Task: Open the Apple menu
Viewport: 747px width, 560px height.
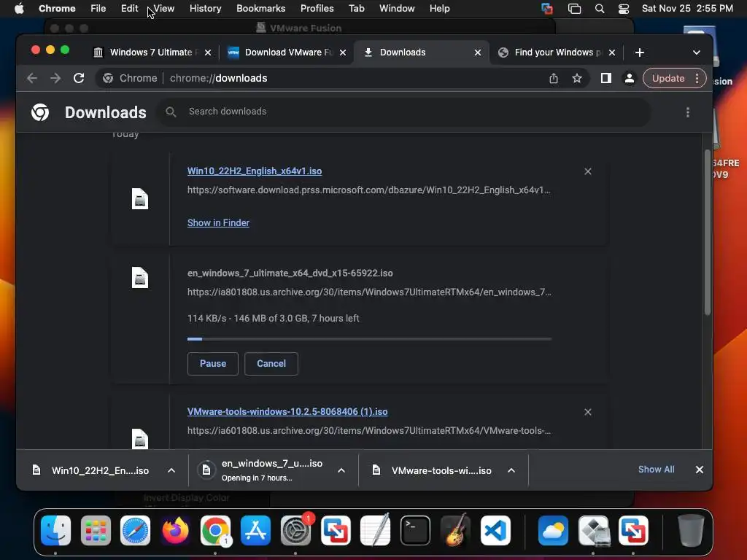Action: coord(19,9)
